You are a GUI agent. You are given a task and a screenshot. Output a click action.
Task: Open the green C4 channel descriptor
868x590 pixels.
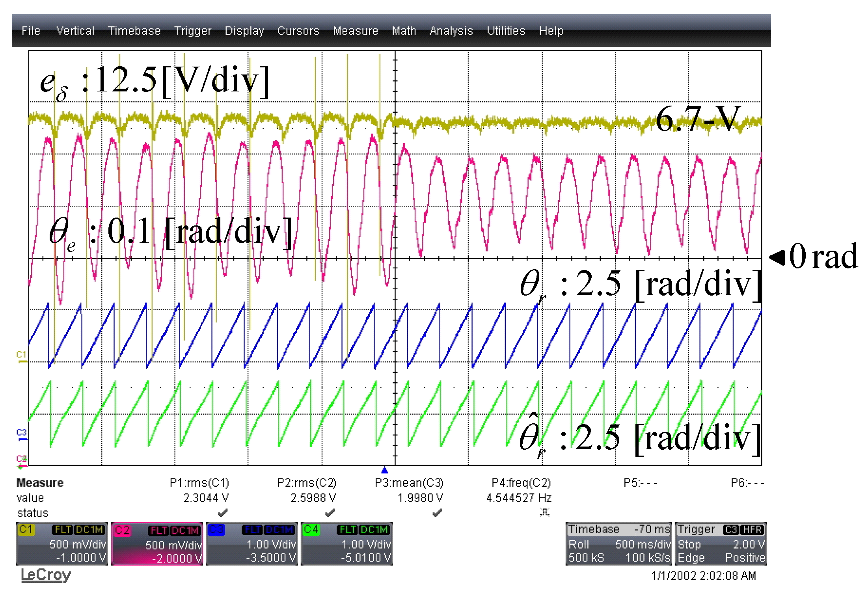point(346,543)
